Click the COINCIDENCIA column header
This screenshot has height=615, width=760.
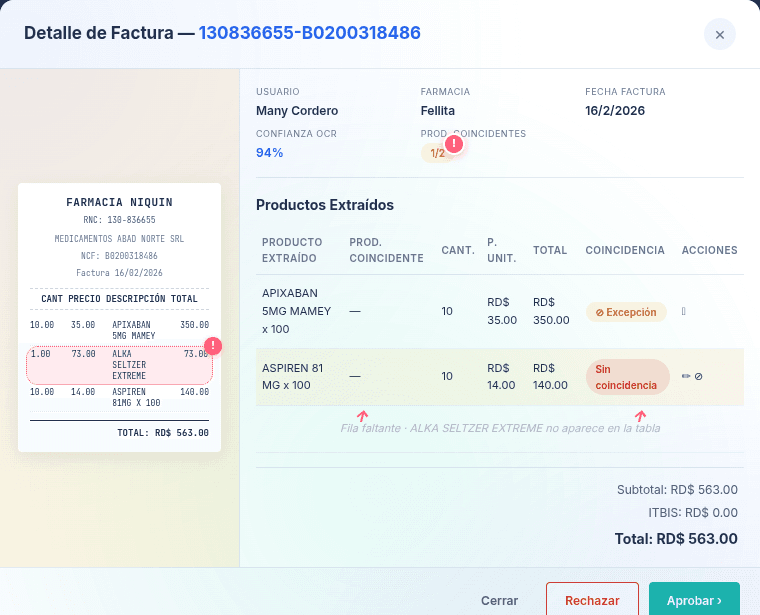point(625,250)
